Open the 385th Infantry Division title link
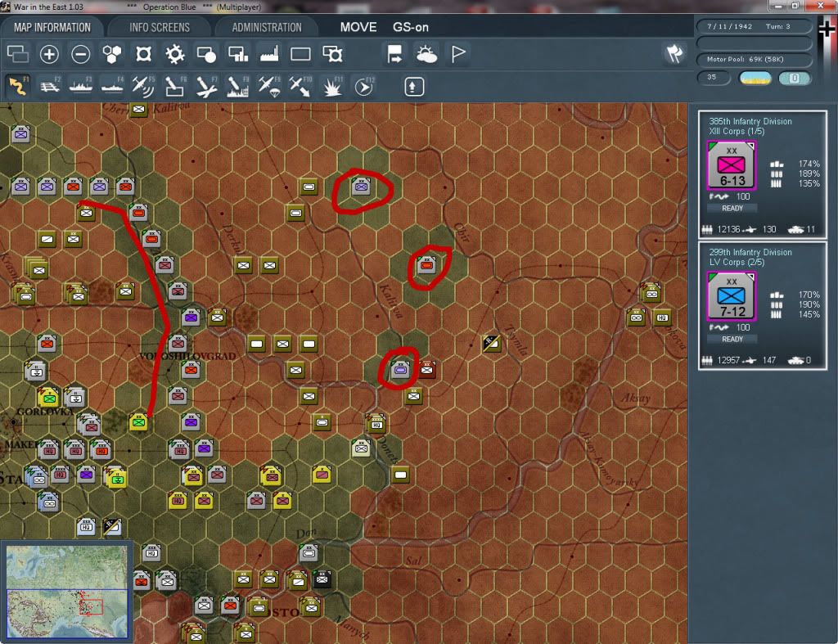 click(750, 121)
